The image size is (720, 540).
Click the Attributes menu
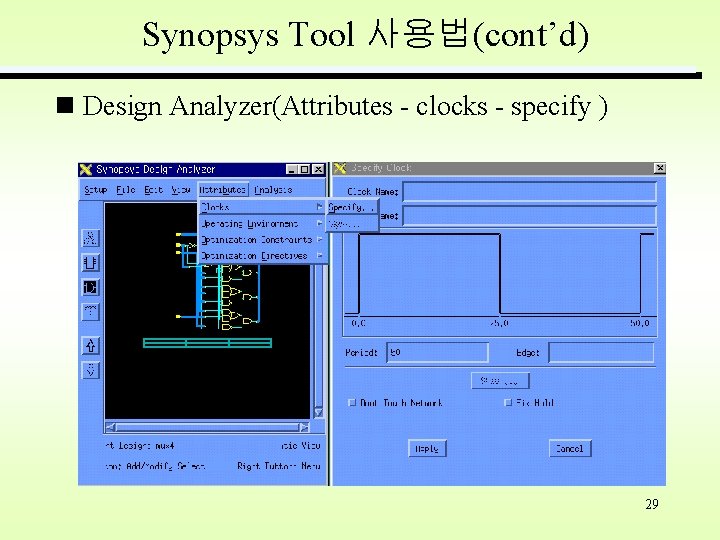223,190
